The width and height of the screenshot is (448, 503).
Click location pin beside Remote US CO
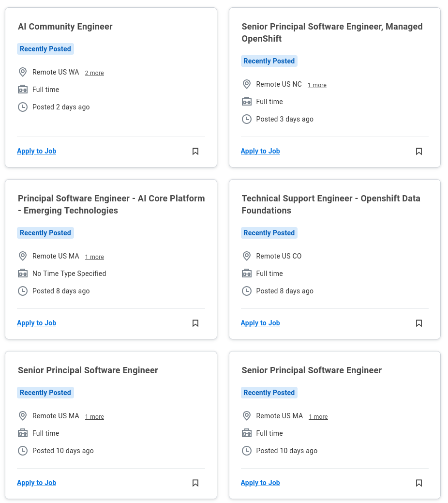pyautogui.click(x=247, y=256)
